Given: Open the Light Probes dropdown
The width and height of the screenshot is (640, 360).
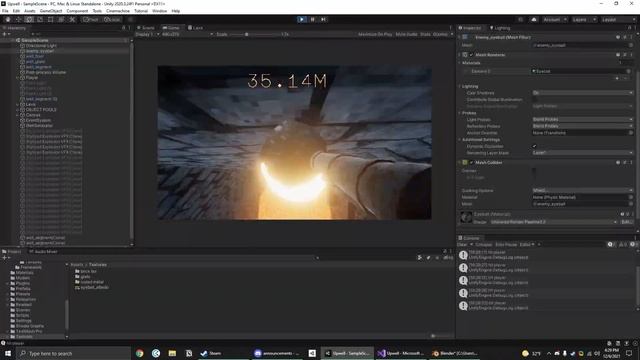Looking at the screenshot, I should tap(583, 119).
